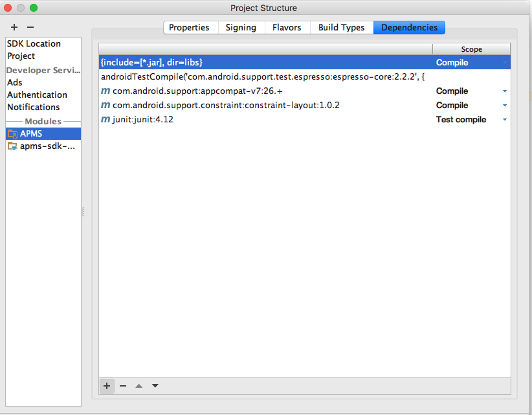
Task: Zoom the window with the green button
Action: (x=34, y=8)
